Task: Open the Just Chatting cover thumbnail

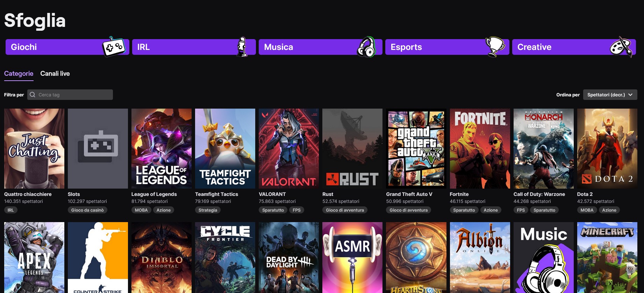Action: [x=34, y=148]
